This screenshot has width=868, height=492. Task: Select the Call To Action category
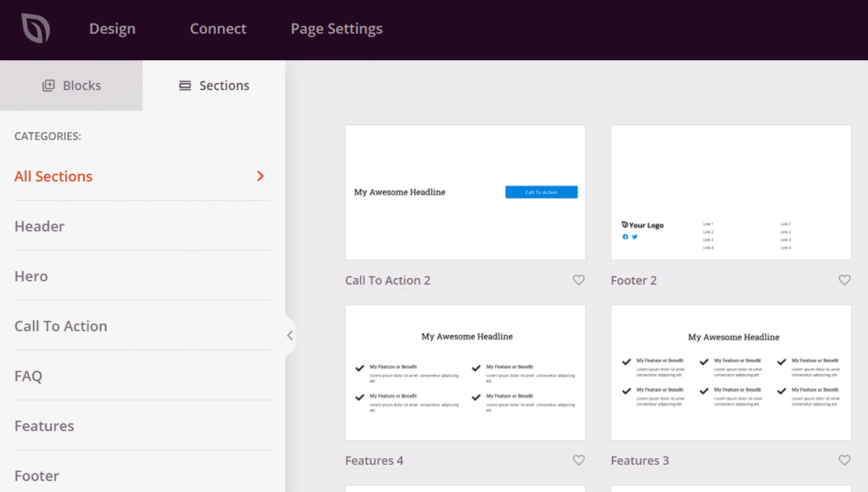[61, 327]
